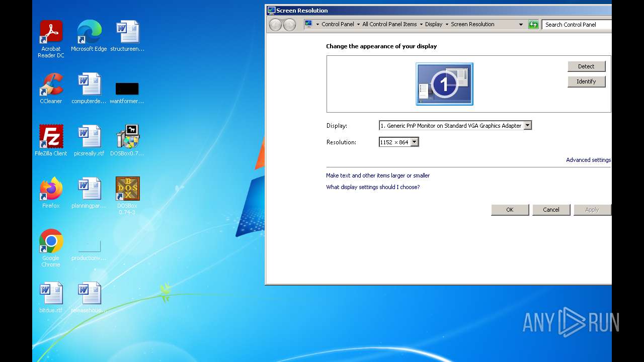Open Make text and other items larger link
Viewport: 644px width, 362px height.
[x=378, y=175]
